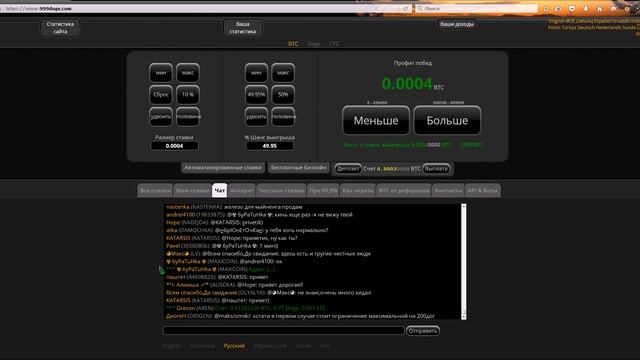Click the '49.95%' chance button
This screenshot has height=360, width=640.
tap(256, 95)
